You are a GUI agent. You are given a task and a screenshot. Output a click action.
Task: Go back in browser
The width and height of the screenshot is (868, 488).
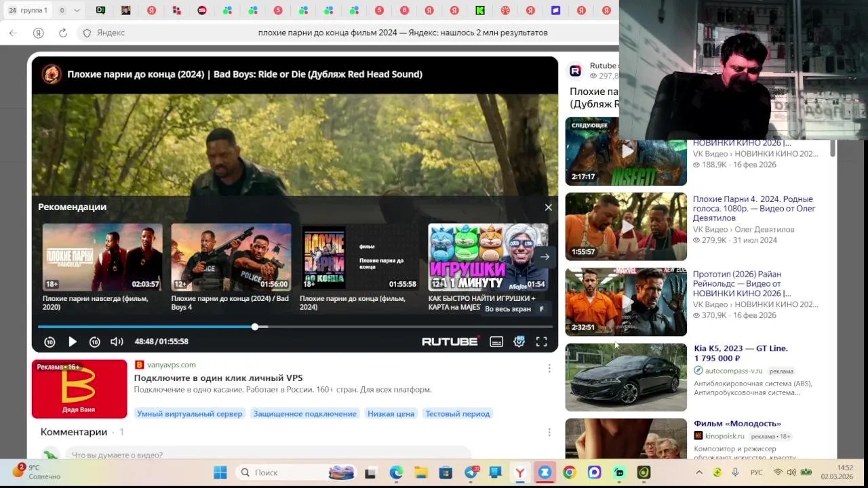13,33
